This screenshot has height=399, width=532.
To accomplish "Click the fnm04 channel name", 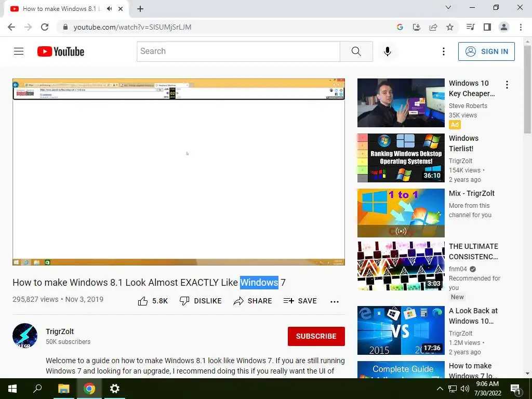I will pyautogui.click(x=458, y=269).
